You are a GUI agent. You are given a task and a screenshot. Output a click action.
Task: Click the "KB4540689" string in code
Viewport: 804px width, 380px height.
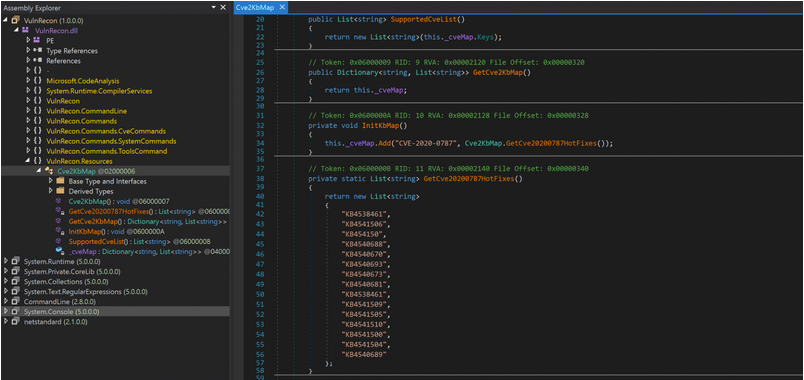[363, 354]
